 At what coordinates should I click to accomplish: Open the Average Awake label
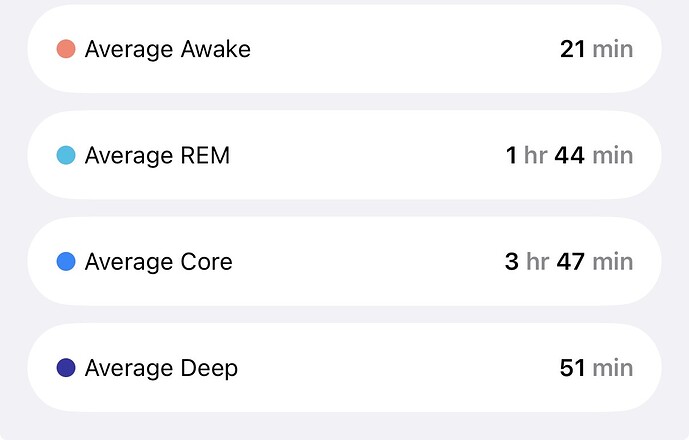coord(167,49)
